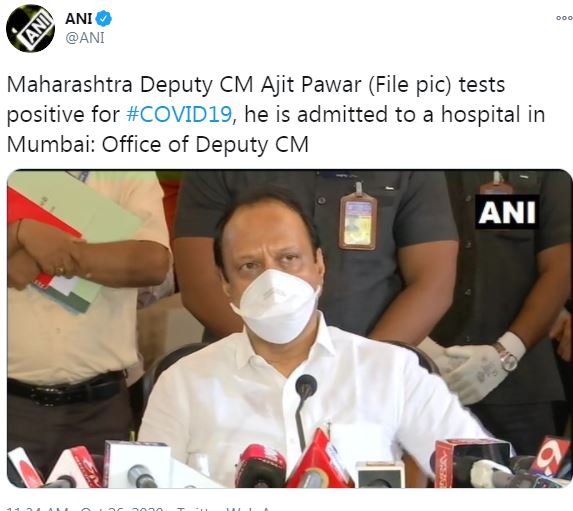This screenshot has width=573, height=511.
Task: Follow the #COVID19 hashtag link
Action: (179, 114)
